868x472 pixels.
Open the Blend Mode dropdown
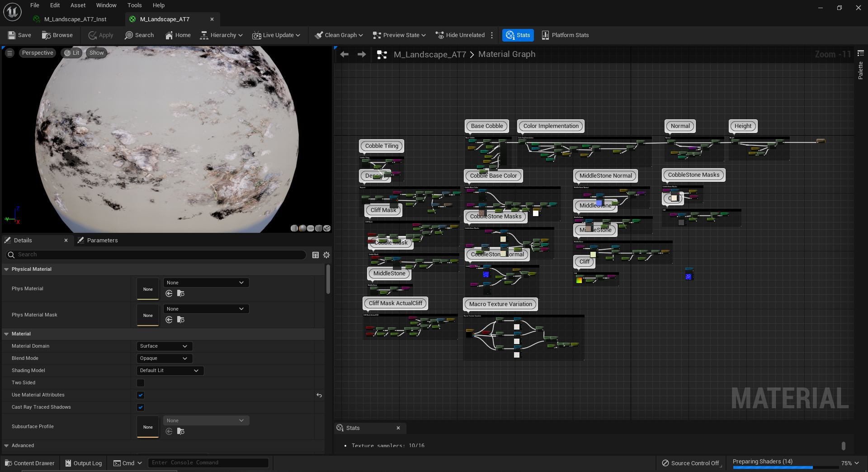[164, 359]
